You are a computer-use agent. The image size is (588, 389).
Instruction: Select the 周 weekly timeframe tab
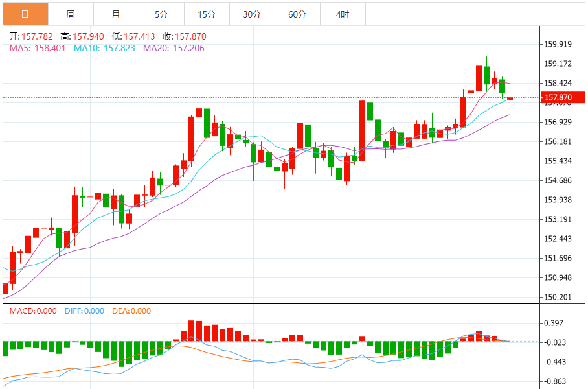pyautogui.click(x=71, y=14)
